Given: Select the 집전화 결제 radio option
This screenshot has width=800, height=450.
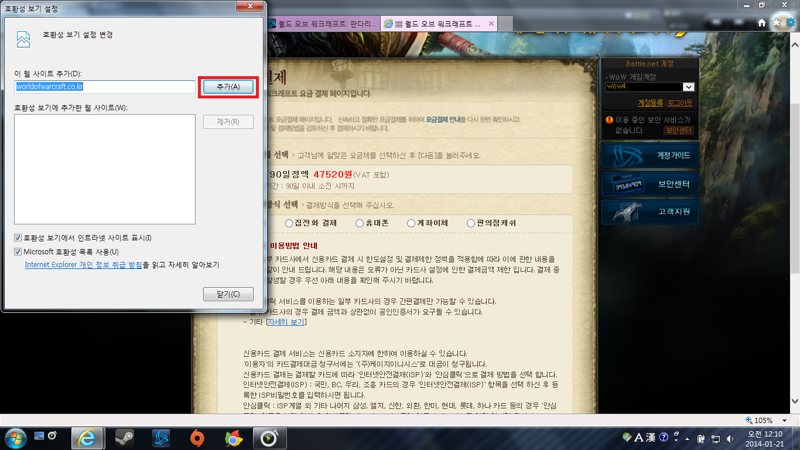Looking at the screenshot, I should tap(289, 223).
